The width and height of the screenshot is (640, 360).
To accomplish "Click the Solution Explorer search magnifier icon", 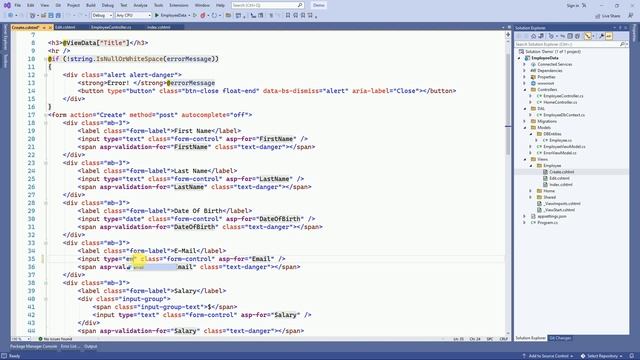I will coord(622,44).
